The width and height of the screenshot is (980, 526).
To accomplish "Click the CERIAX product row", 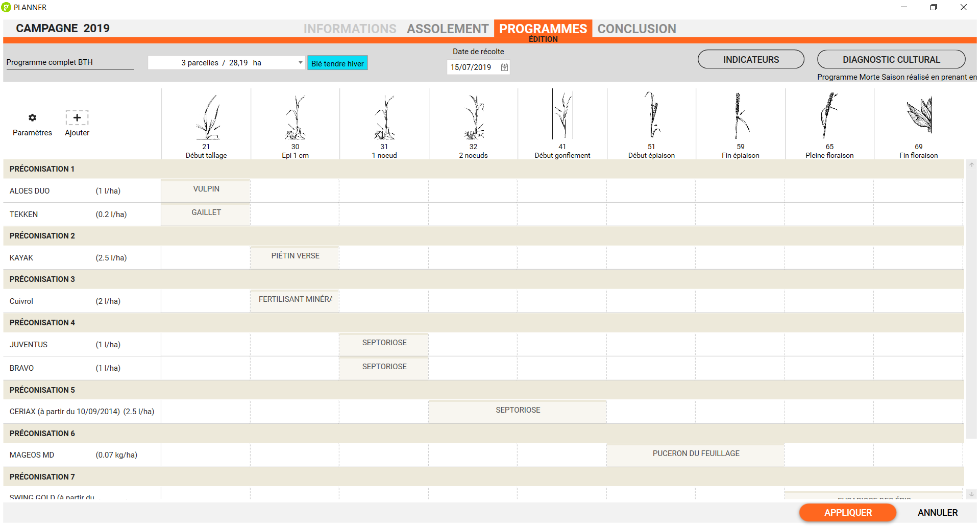I will pos(82,411).
